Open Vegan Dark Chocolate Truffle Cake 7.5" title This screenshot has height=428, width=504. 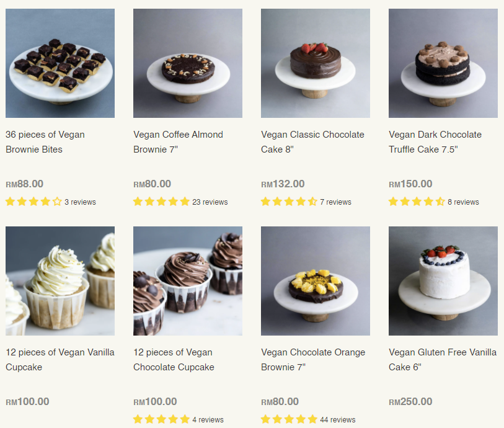point(435,142)
